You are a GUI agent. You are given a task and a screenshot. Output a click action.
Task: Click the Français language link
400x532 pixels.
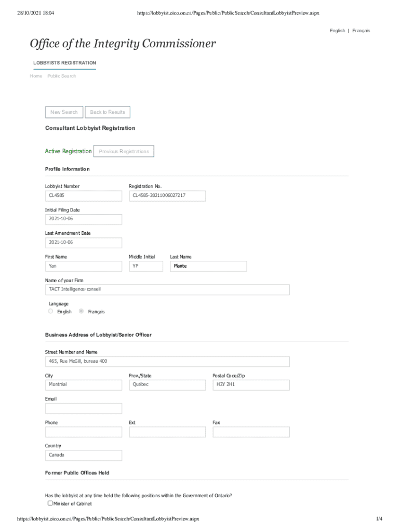361,31
